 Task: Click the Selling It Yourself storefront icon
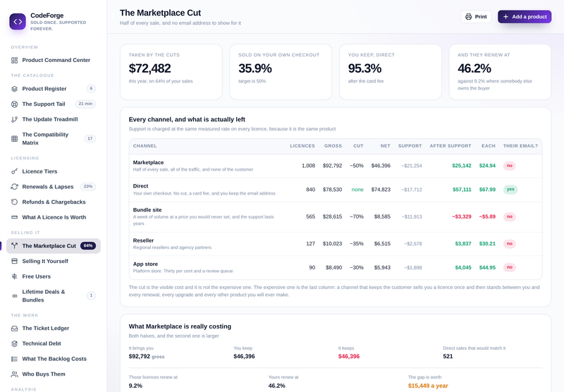[14, 261]
